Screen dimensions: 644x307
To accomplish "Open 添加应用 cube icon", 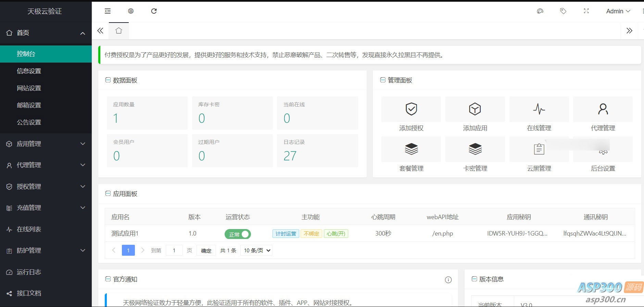I will pyautogui.click(x=475, y=109).
